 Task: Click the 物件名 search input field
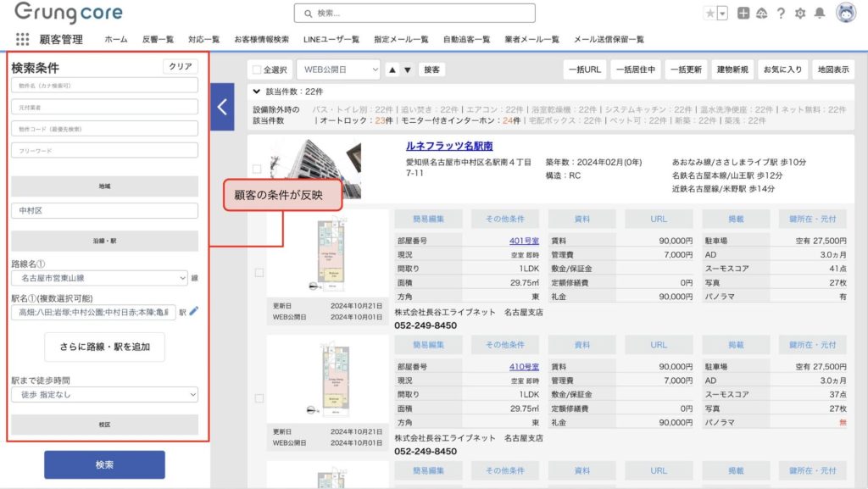(x=104, y=86)
